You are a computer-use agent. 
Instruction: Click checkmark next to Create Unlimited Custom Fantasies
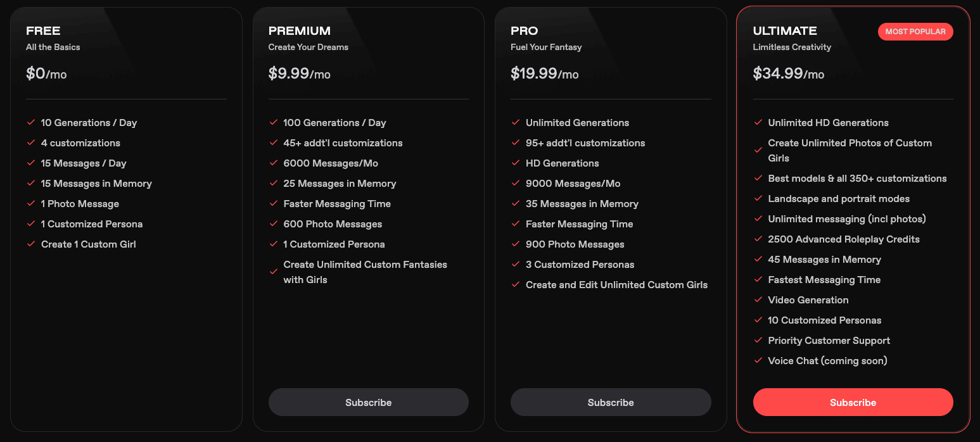[x=273, y=272]
